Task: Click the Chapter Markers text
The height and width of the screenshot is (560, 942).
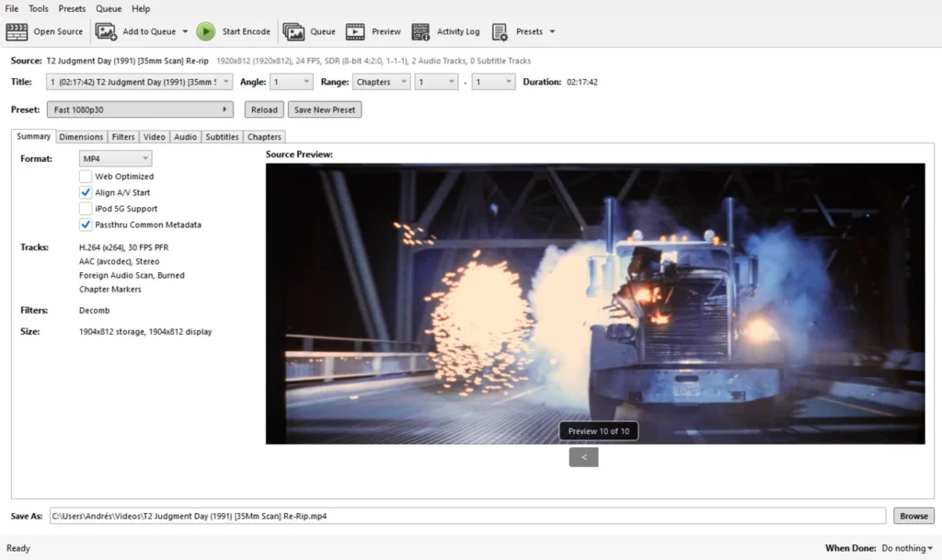Action: [110, 290]
